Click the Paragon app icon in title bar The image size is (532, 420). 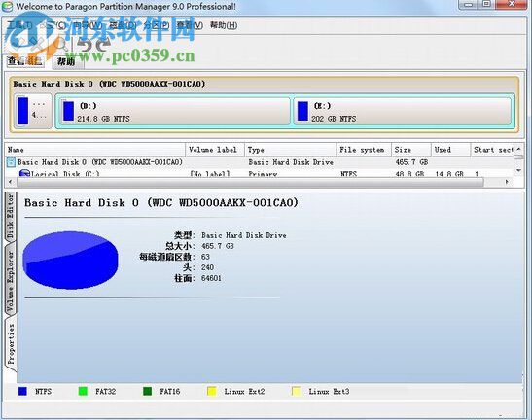pyautogui.click(x=8, y=6)
